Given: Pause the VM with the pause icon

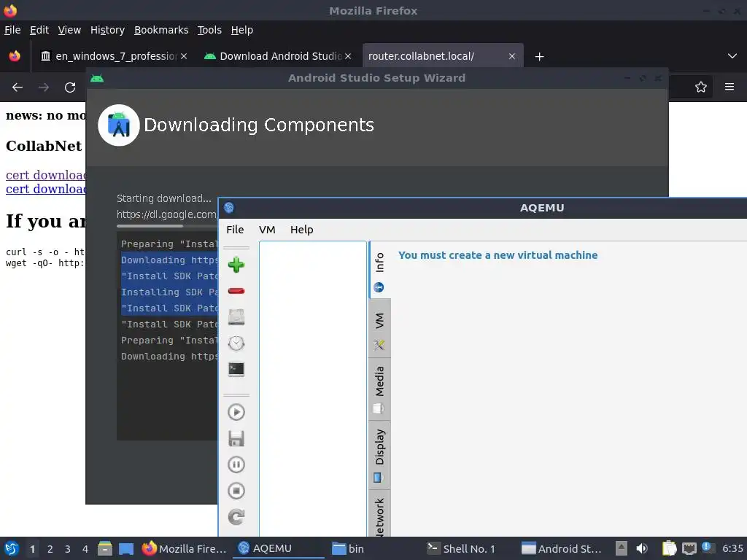Looking at the screenshot, I should pos(236,464).
